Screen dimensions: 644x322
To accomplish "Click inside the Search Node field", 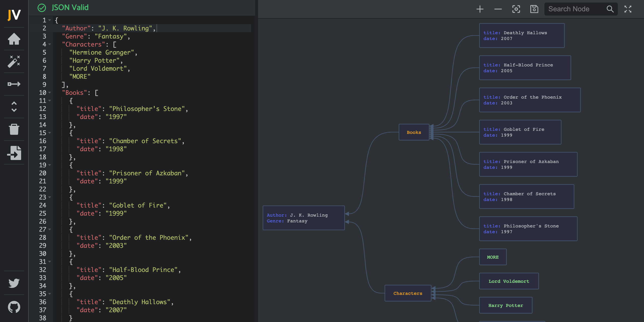I will [576, 9].
